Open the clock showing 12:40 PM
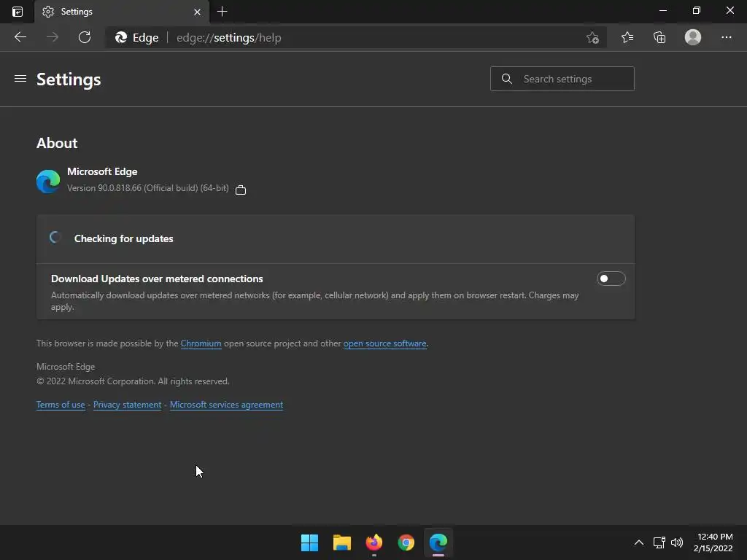This screenshot has height=560, width=747. [713, 542]
